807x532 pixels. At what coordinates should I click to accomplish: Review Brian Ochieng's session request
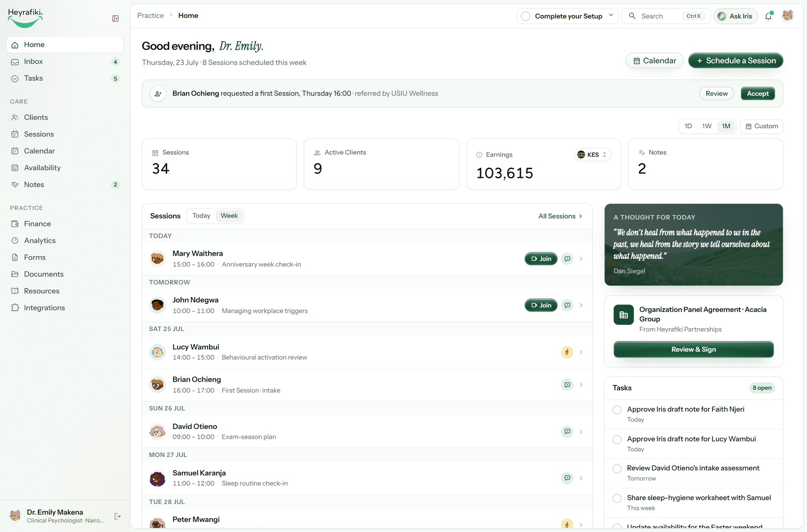717,93
